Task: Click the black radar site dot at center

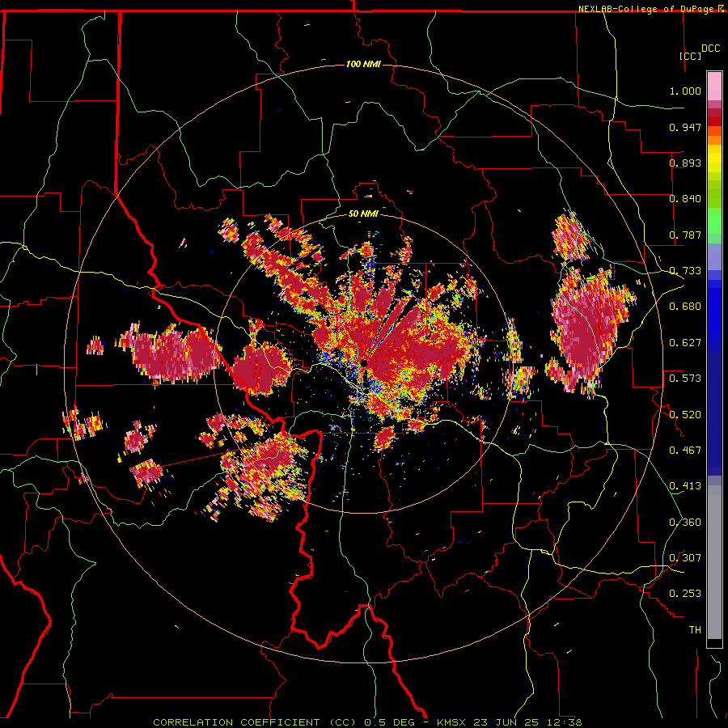Action: [365, 363]
